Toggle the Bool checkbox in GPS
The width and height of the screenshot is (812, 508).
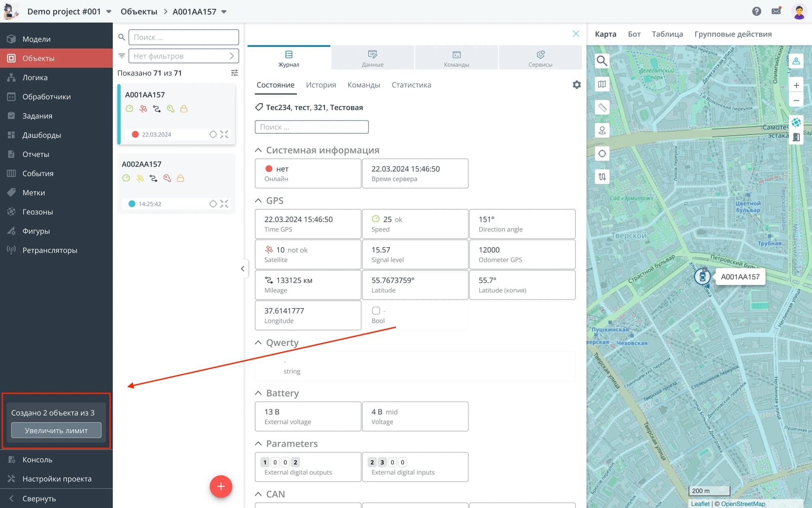(376, 310)
